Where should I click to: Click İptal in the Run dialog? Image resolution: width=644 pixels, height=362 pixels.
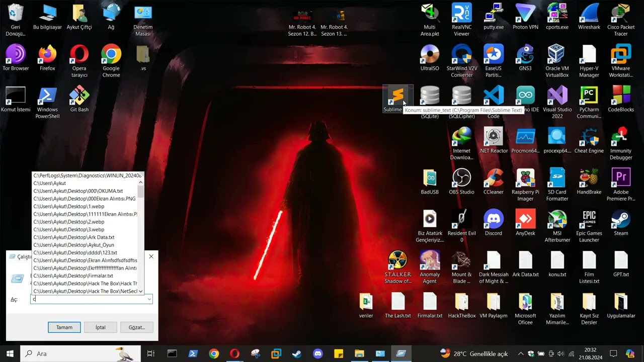click(101, 327)
